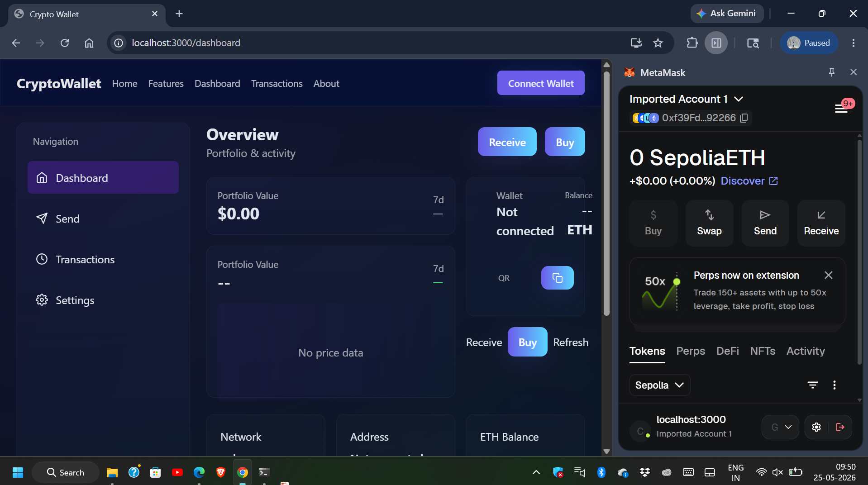Screen dimensions: 868x485
Task: Click the MetaMask Swap button
Action: [x=709, y=223]
